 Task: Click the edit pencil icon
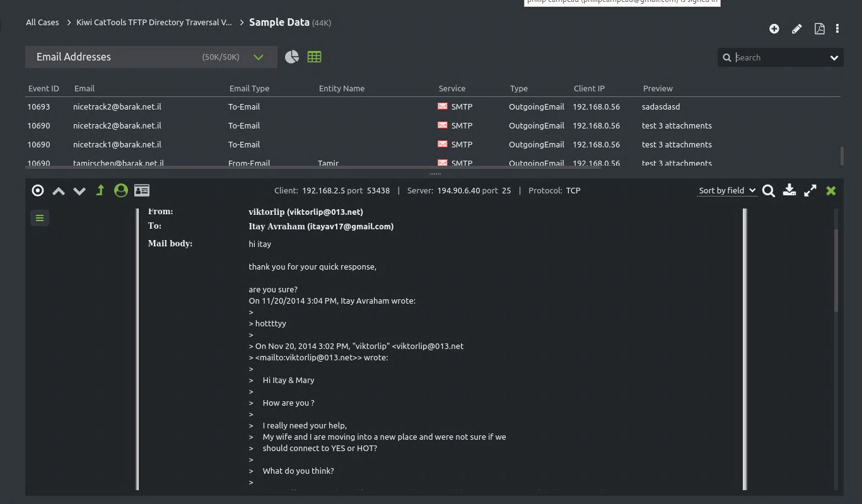click(797, 28)
